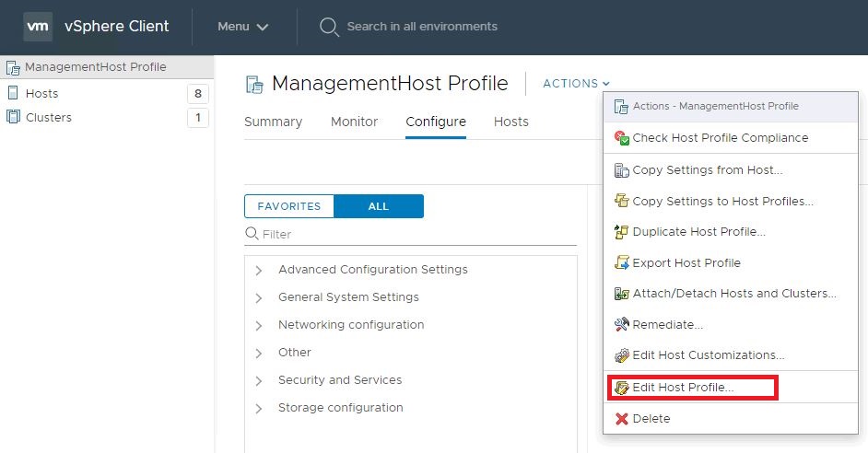Click the VMware vm logo
This screenshot has height=453, width=868.
38,27
